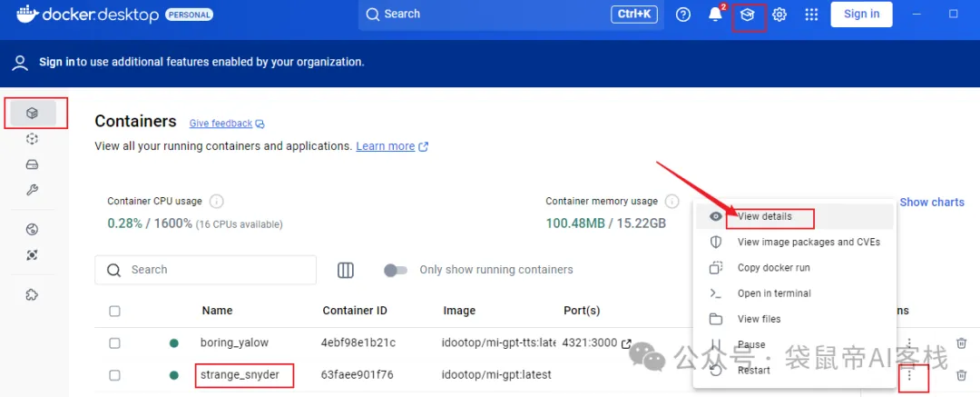The height and width of the screenshot is (397, 980).
Task: Open the Learn more link
Action: coord(385,146)
